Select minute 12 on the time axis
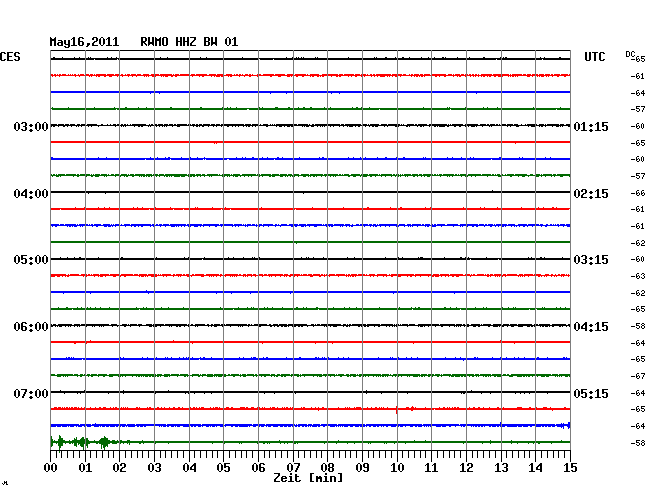This screenshot has height=494, width=650. (x=466, y=467)
